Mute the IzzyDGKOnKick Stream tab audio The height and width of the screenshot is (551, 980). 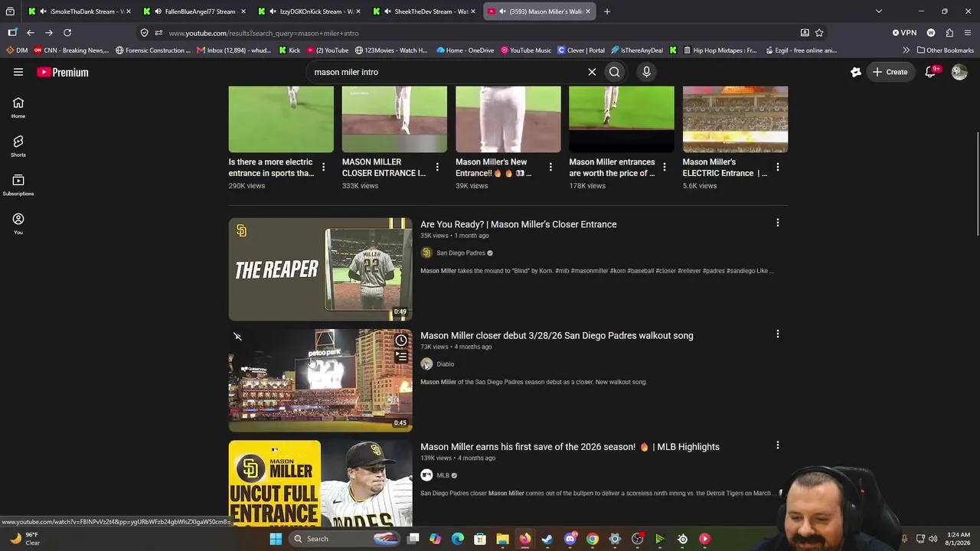pyautogui.click(x=273, y=11)
